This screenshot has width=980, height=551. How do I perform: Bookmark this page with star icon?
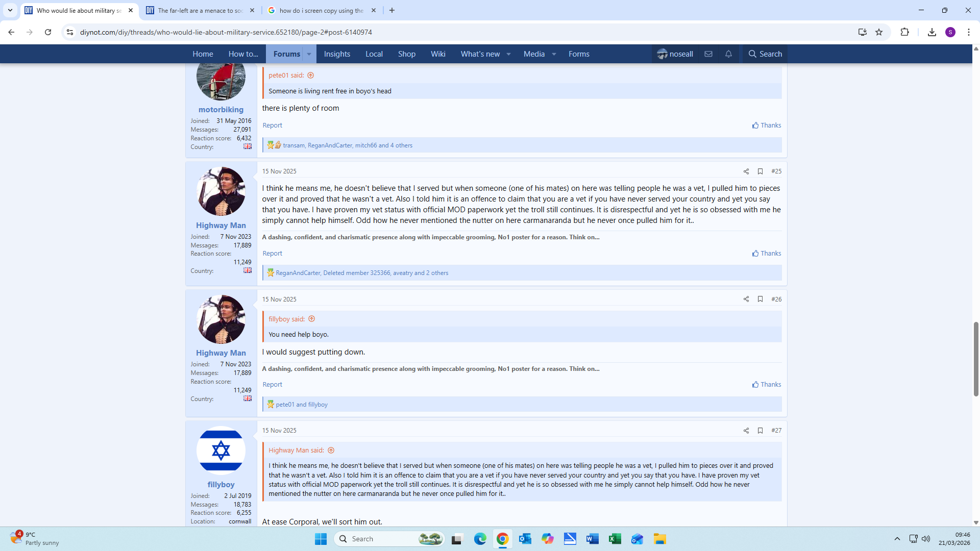(879, 32)
